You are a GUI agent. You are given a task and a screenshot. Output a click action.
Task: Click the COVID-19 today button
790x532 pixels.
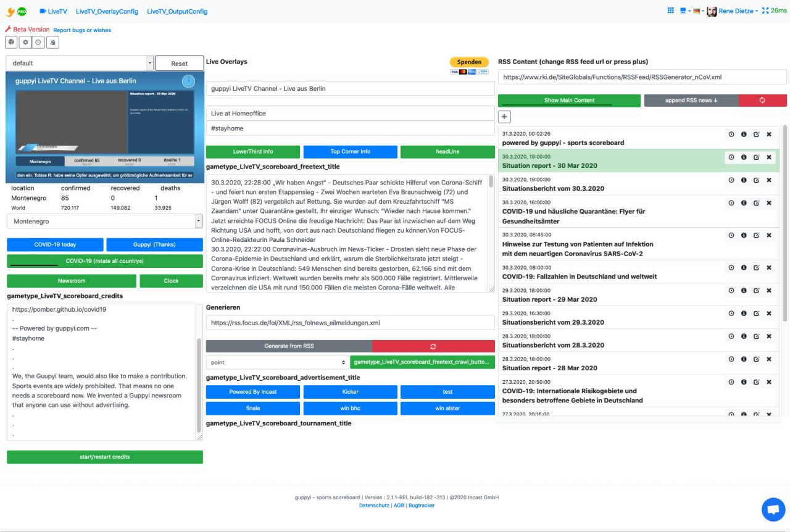click(x=55, y=244)
